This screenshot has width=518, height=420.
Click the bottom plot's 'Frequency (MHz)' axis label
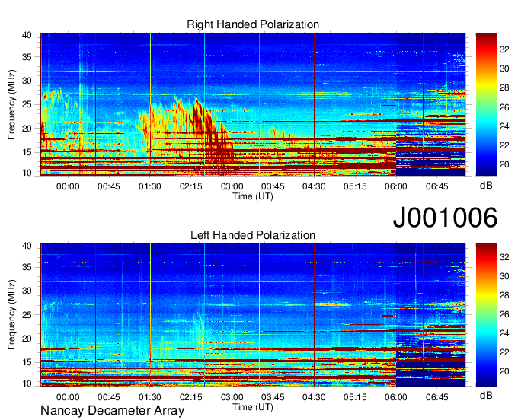(x=11, y=315)
